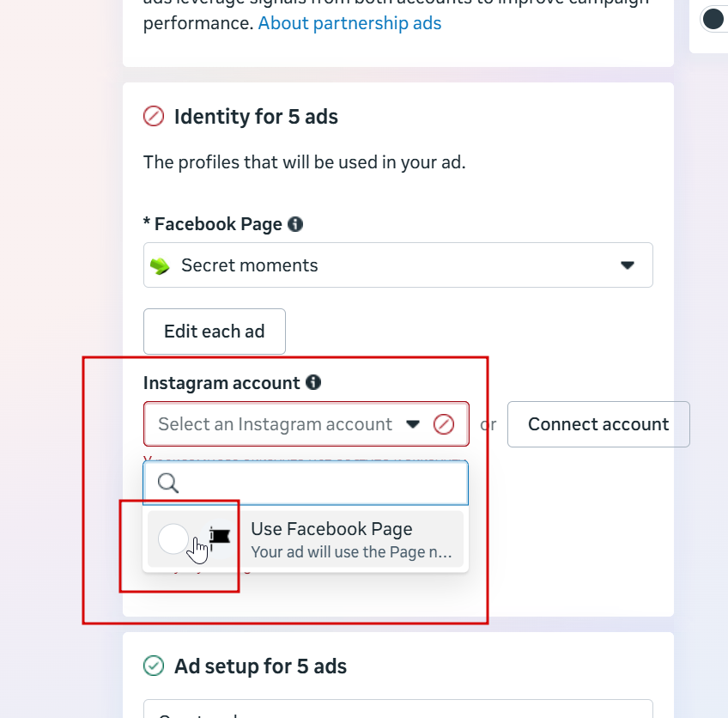Viewport: 728px width, 718px height.
Task: Click the Secret moments dropdown arrow
Action: (x=628, y=265)
